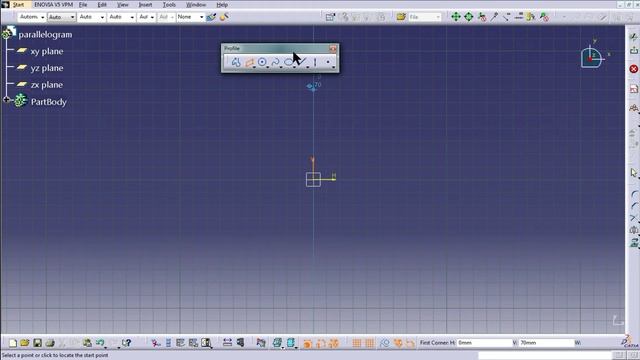
Task: Select the PartBody node in the tree
Action: pyautogui.click(x=49, y=102)
